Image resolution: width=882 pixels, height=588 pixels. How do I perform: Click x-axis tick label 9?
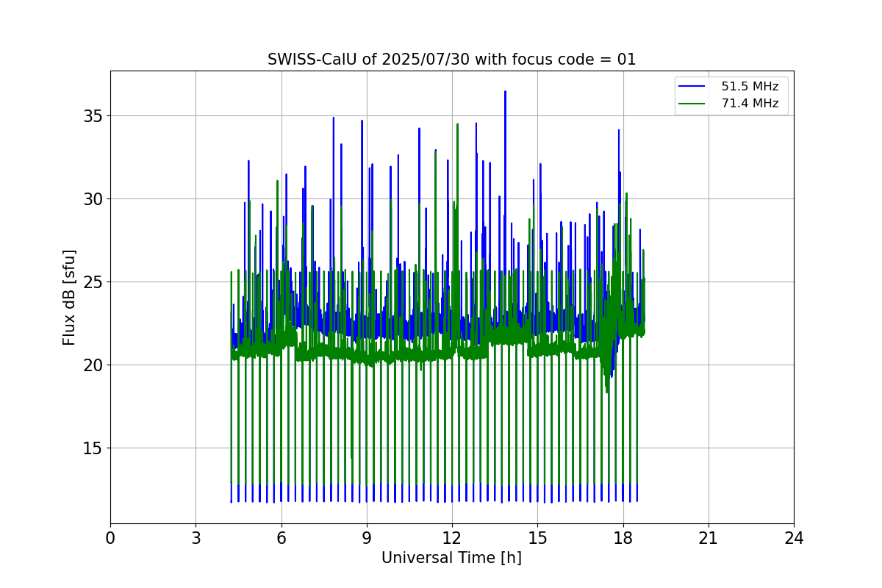tap(366, 538)
